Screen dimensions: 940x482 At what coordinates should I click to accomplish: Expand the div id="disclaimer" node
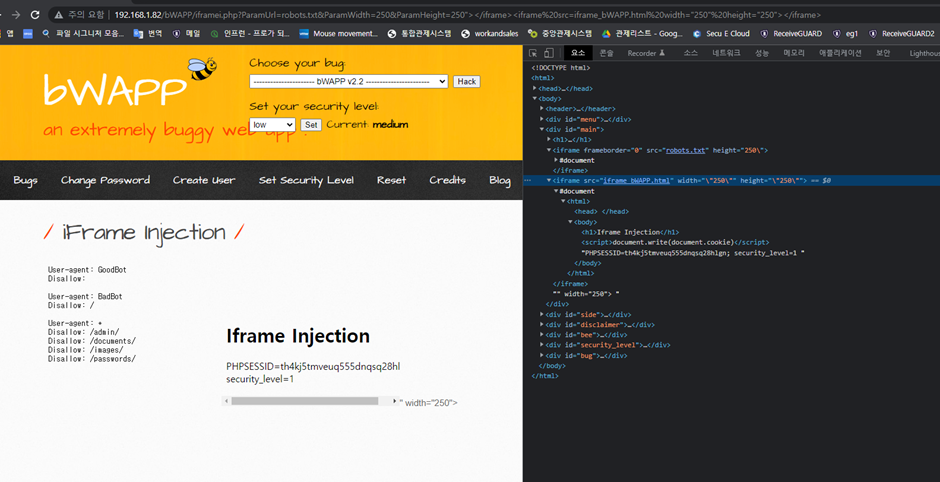point(542,324)
